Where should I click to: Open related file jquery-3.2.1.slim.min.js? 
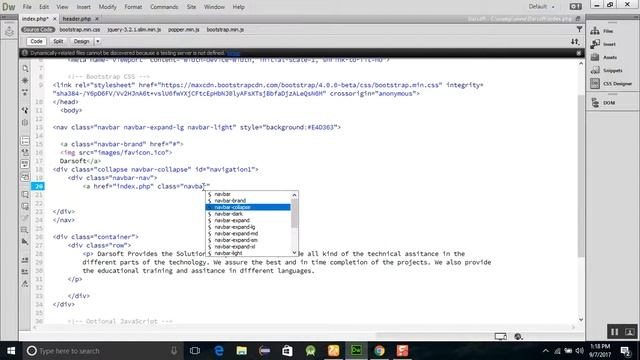tap(134, 29)
